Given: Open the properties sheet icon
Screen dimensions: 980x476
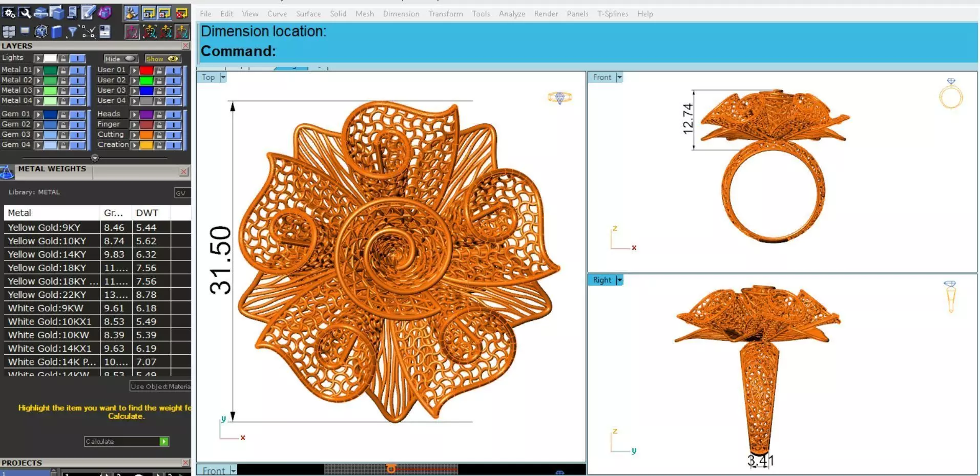Looking at the screenshot, I should (x=105, y=32).
